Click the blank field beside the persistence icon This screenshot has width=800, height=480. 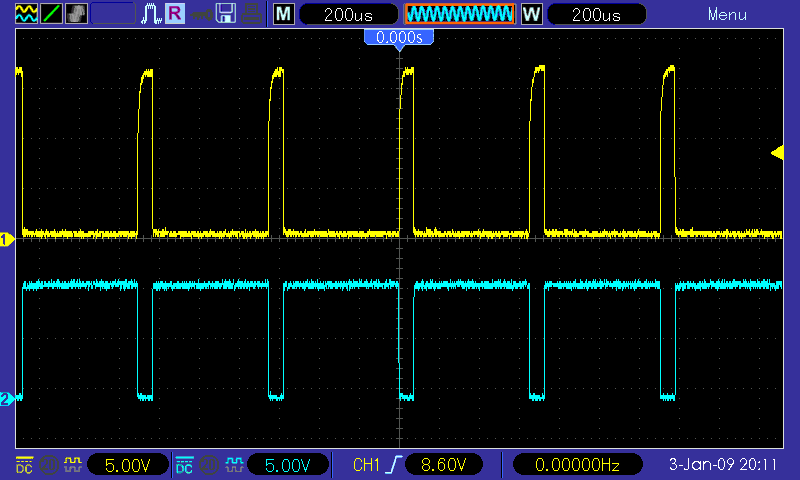pos(113,14)
